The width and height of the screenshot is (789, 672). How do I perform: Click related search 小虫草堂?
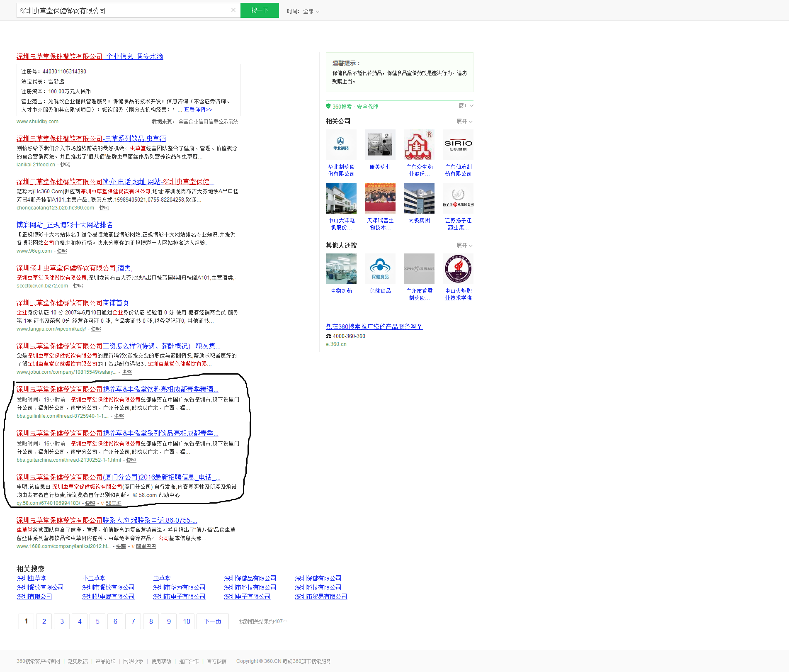point(94,578)
